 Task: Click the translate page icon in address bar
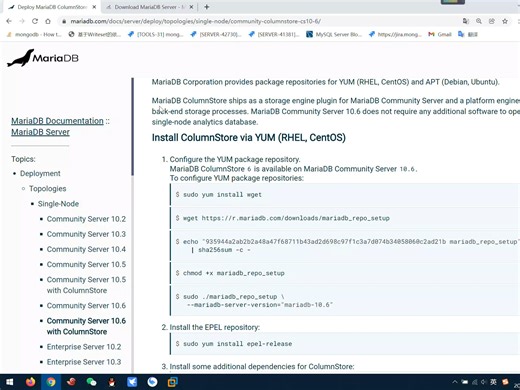(466, 21)
